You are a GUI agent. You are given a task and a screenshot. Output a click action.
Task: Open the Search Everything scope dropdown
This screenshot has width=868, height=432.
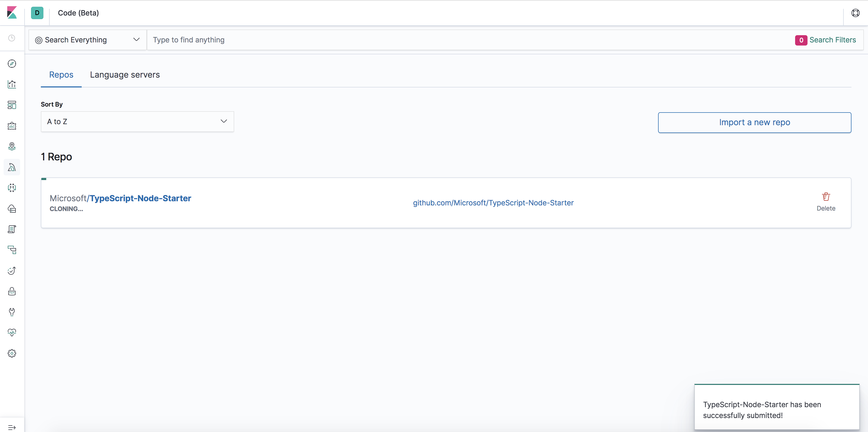pos(87,40)
